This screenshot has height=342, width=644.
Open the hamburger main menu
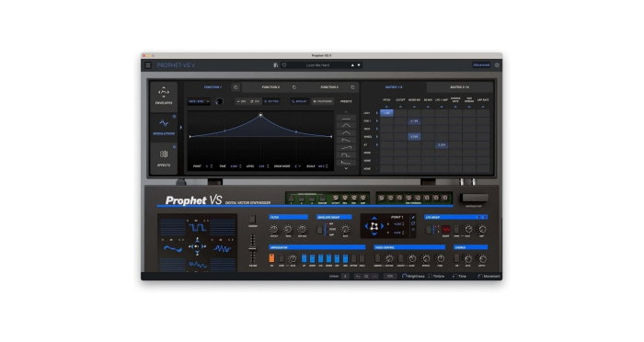(x=148, y=65)
